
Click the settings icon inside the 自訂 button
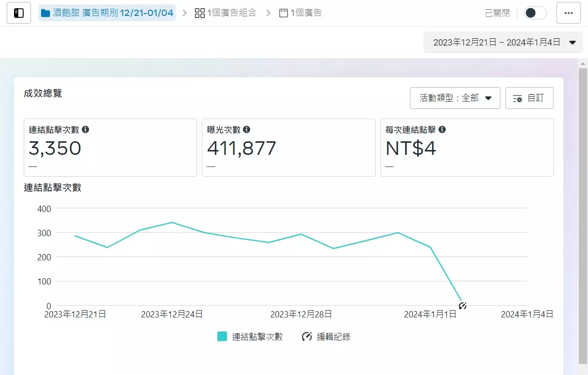517,98
